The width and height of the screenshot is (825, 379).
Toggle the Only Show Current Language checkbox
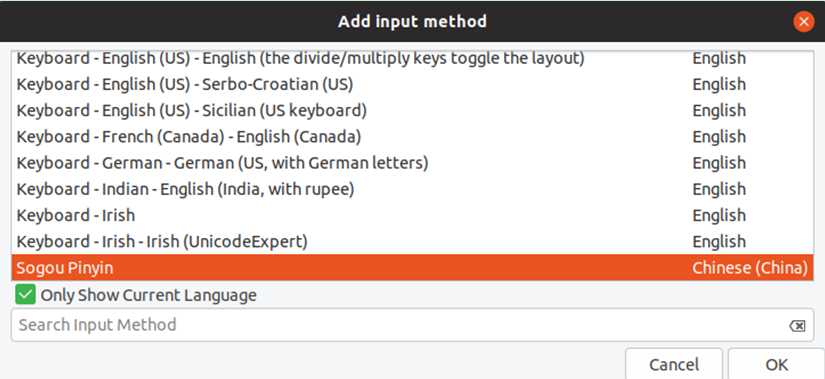(x=25, y=295)
